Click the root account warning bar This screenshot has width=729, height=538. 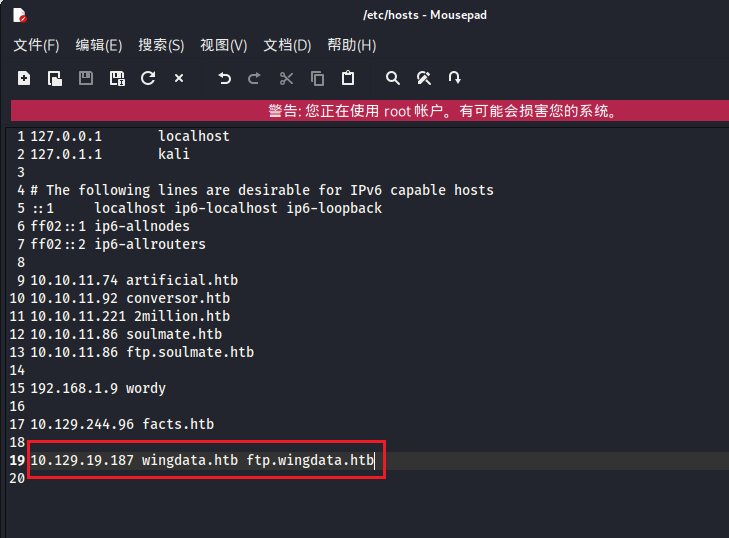(x=368, y=111)
